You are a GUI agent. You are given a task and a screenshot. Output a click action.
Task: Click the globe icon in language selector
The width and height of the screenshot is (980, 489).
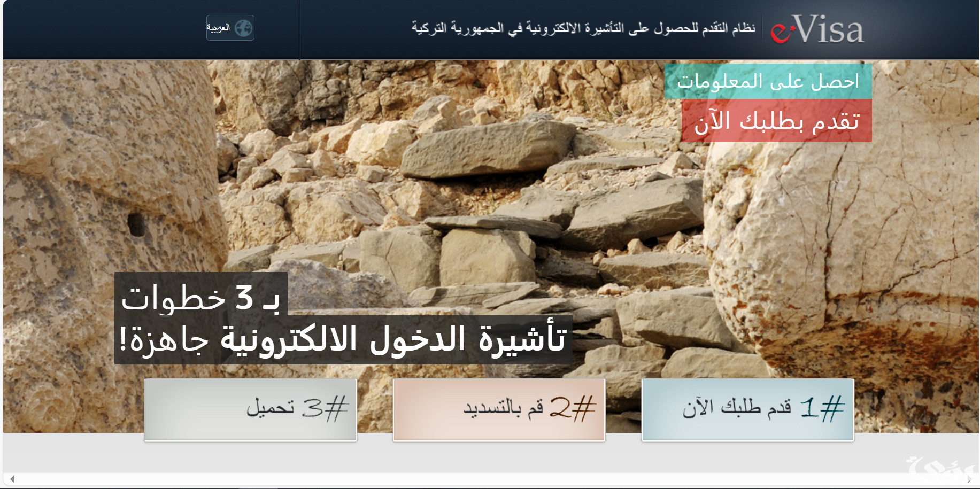point(243,28)
